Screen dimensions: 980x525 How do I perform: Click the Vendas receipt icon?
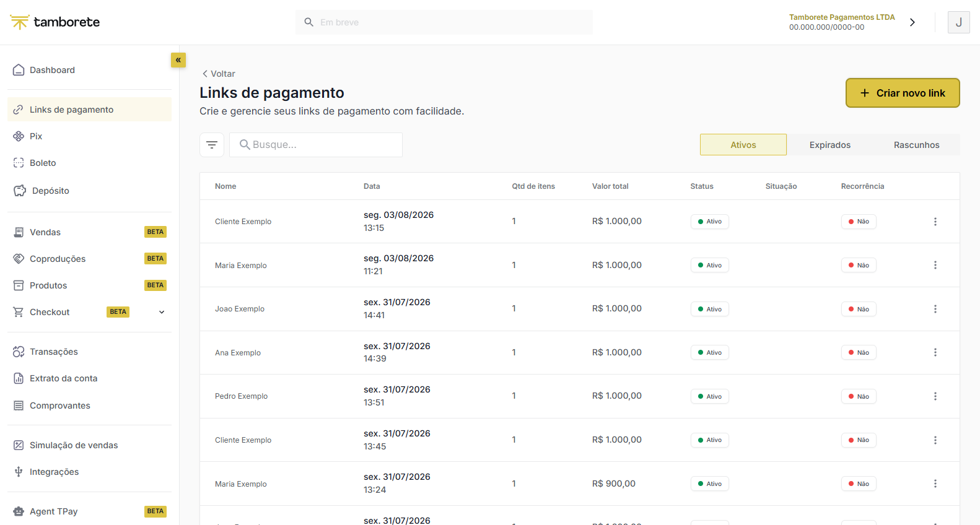[19, 232]
